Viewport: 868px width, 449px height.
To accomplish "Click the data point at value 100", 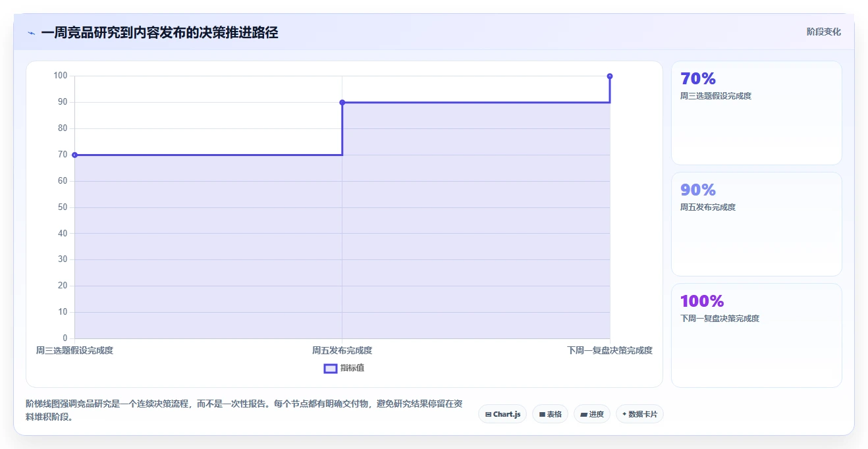I will click(610, 76).
